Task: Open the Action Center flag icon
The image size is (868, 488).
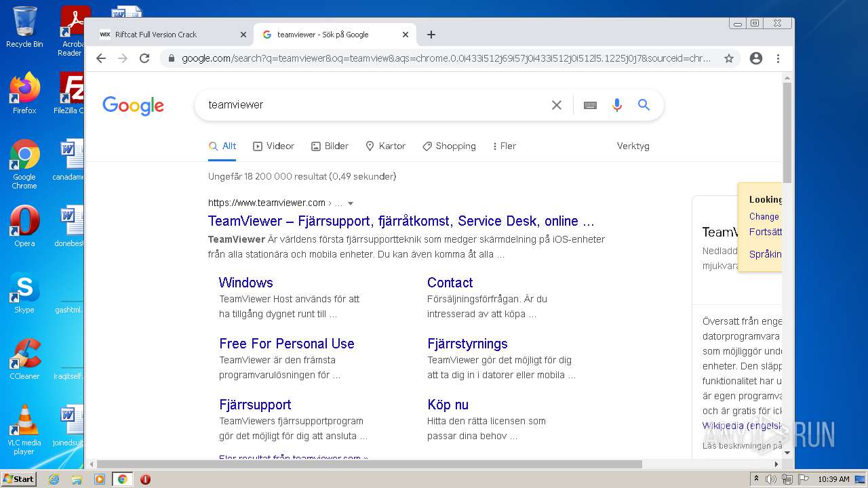Action: [x=804, y=479]
